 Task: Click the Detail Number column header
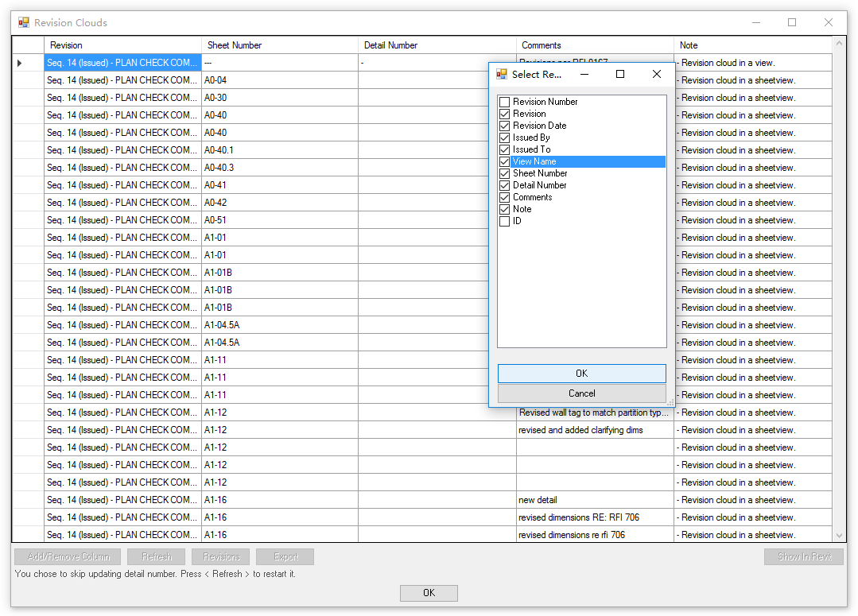390,45
